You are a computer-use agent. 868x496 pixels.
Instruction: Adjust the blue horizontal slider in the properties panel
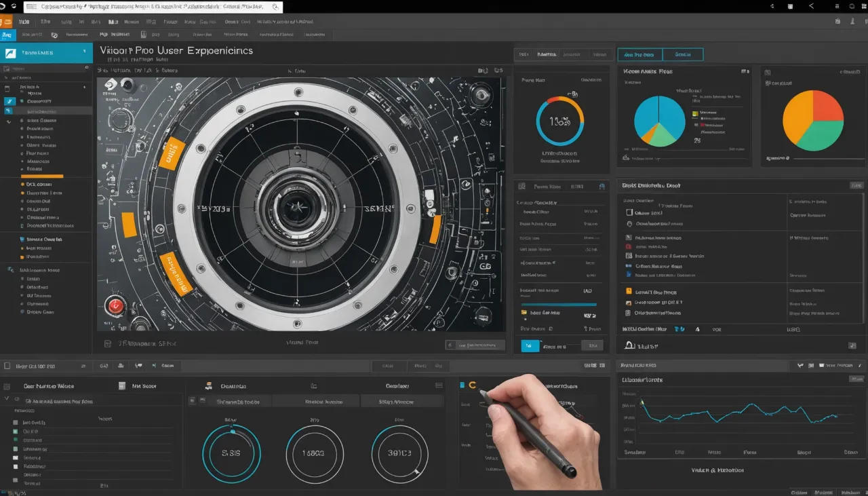[x=558, y=305]
